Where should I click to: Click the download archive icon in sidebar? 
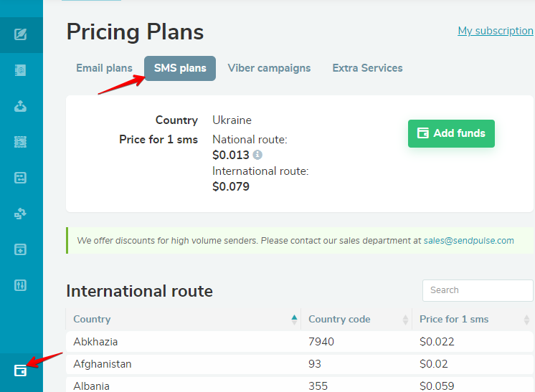pos(21,249)
